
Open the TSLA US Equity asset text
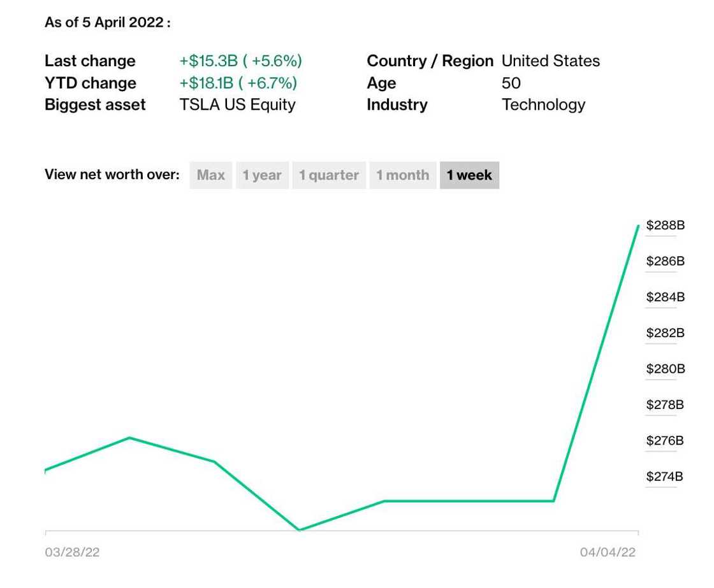coord(237,104)
